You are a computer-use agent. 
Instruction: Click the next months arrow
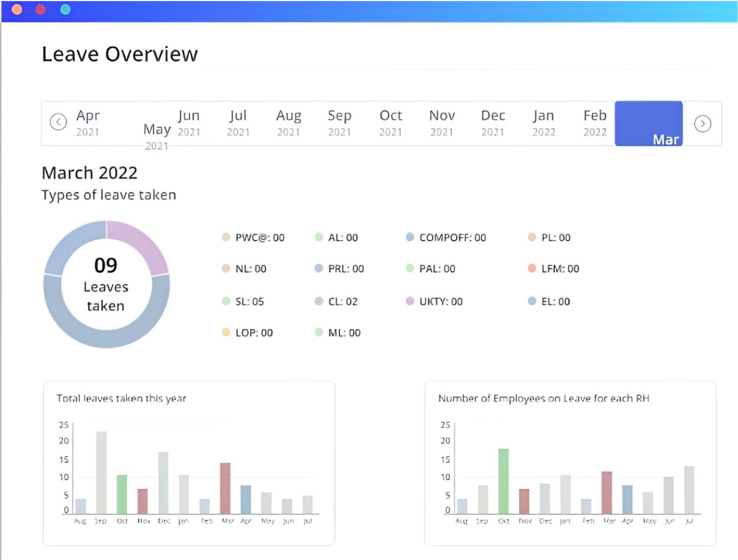click(702, 124)
